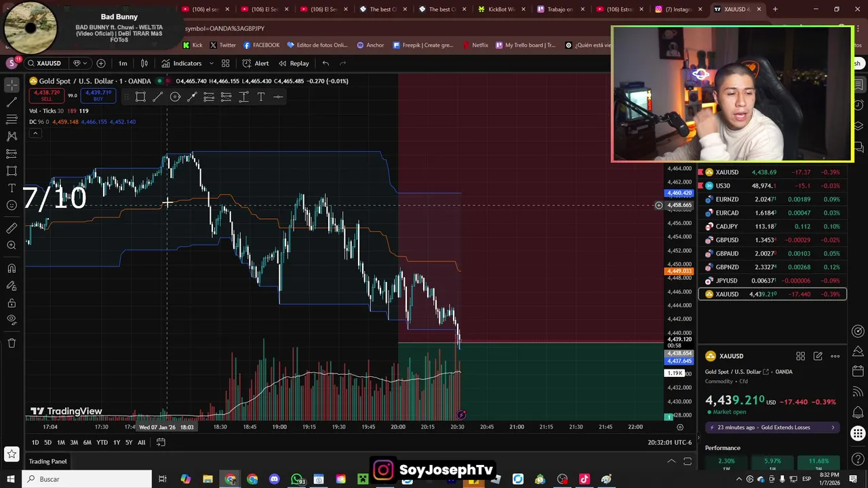This screenshot has height=488, width=868.
Task: Open the indicator templates grid icon
Action: pyautogui.click(x=226, y=63)
